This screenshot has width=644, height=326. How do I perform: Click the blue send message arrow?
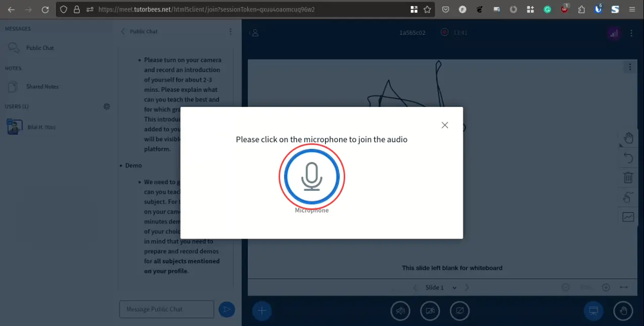pos(227,309)
